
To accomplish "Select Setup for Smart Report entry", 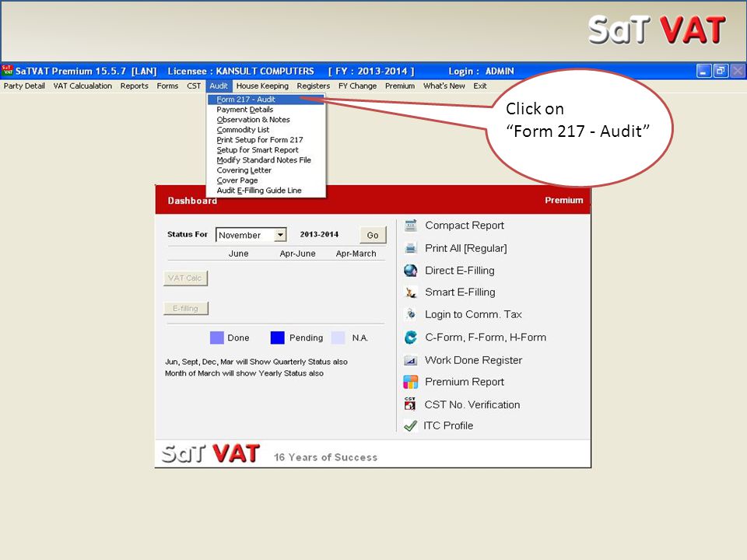I will [266, 150].
